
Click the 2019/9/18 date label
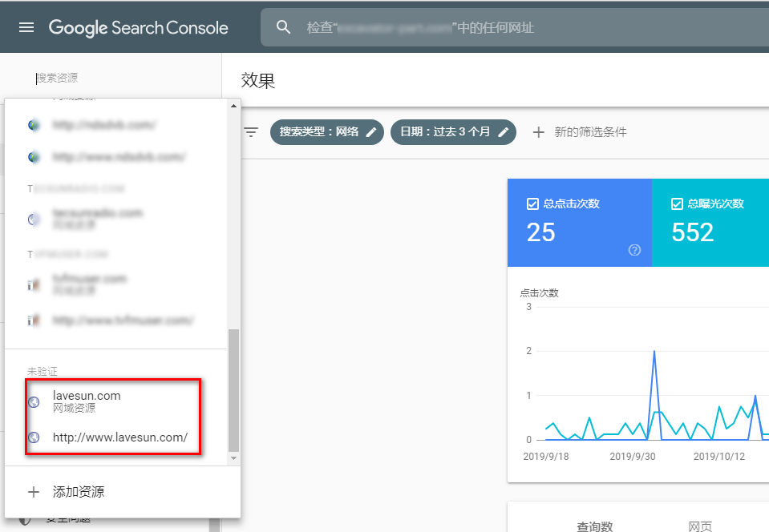click(x=546, y=457)
